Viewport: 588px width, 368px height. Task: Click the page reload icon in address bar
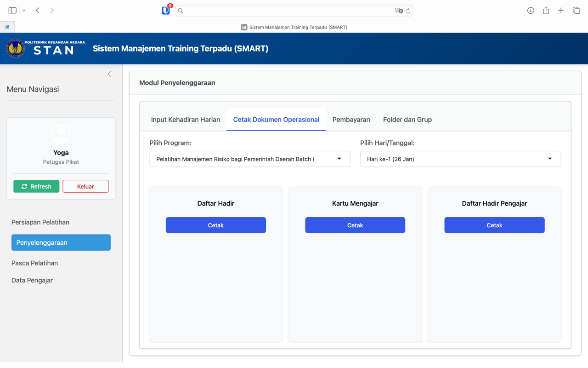(407, 11)
